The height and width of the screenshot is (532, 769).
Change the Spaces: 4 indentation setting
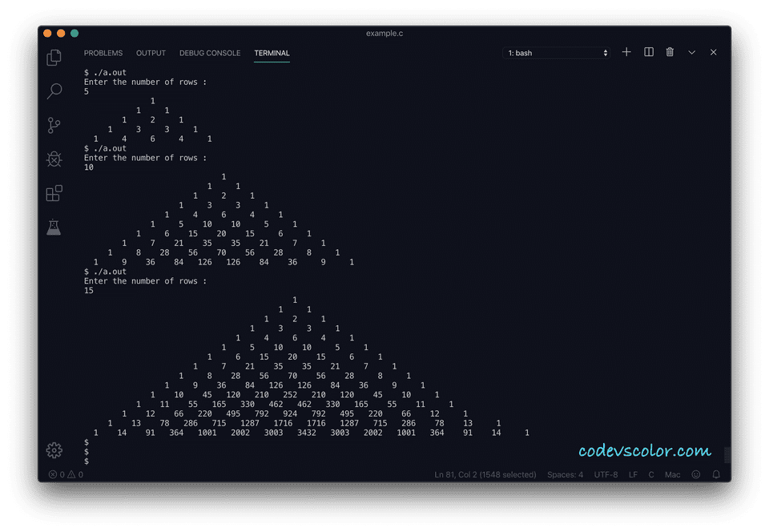pyautogui.click(x=566, y=474)
